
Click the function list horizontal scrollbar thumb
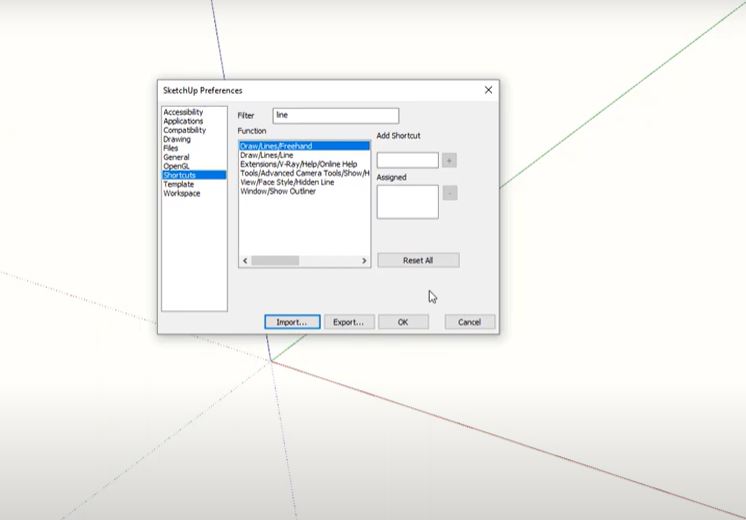coord(275,261)
